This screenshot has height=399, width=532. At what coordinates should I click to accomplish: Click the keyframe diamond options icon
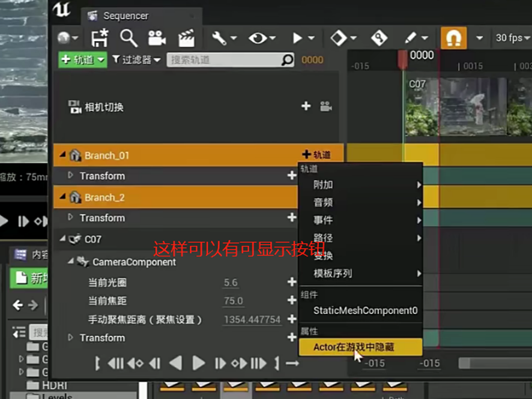(338, 37)
